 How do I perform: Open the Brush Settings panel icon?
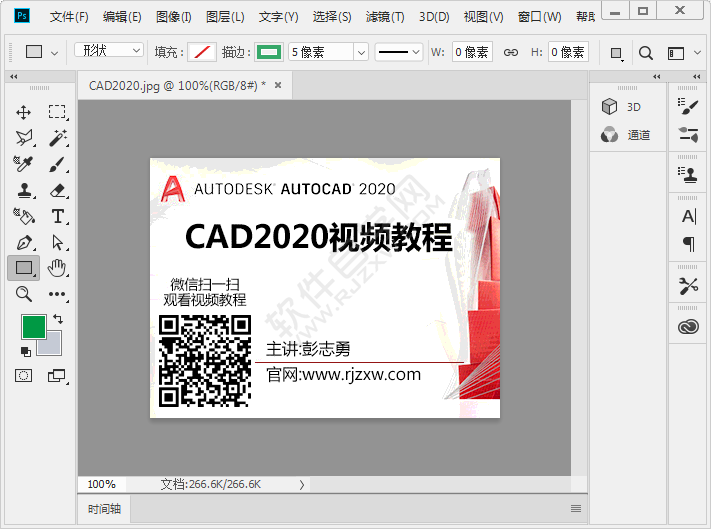688,107
